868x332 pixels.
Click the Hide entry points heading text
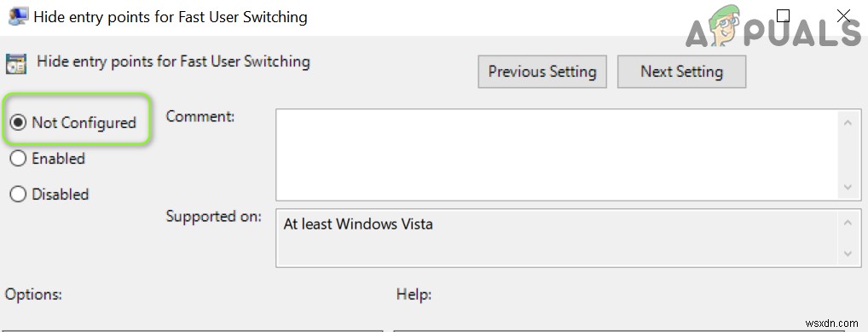(173, 61)
